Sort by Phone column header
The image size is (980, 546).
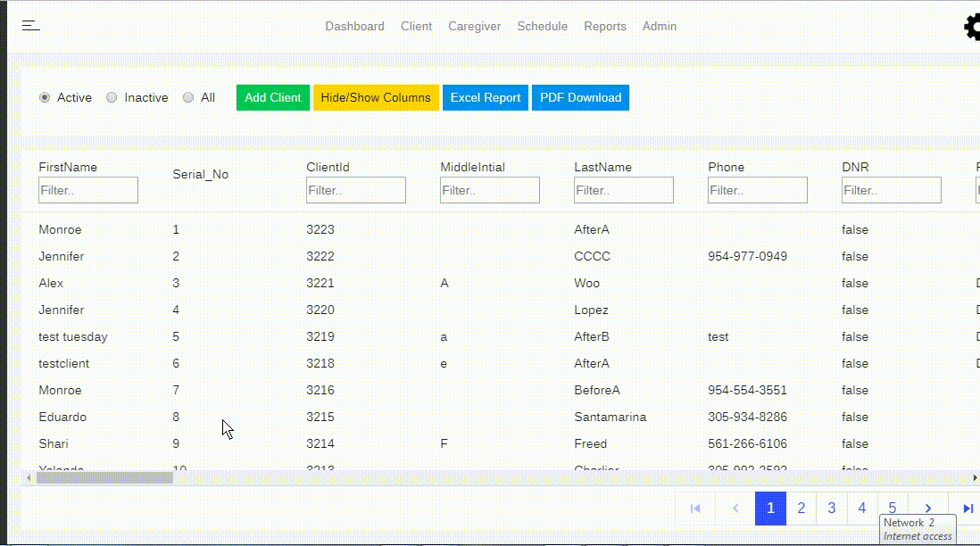pos(726,168)
